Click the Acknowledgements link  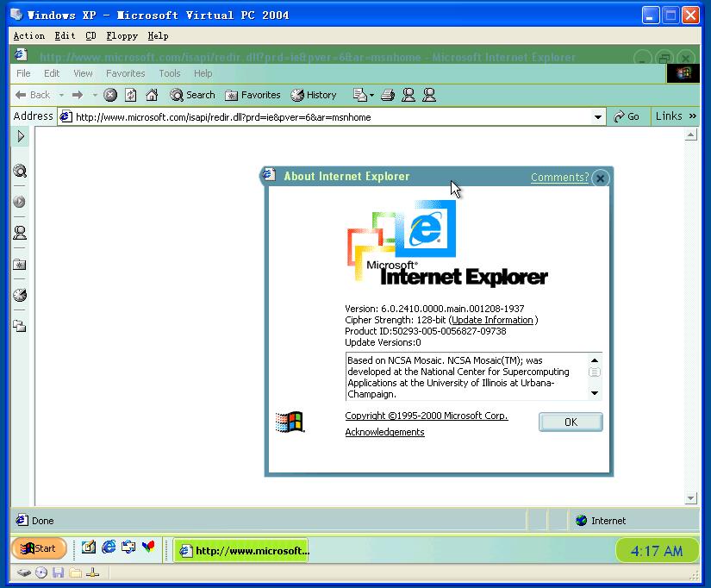pyautogui.click(x=384, y=432)
